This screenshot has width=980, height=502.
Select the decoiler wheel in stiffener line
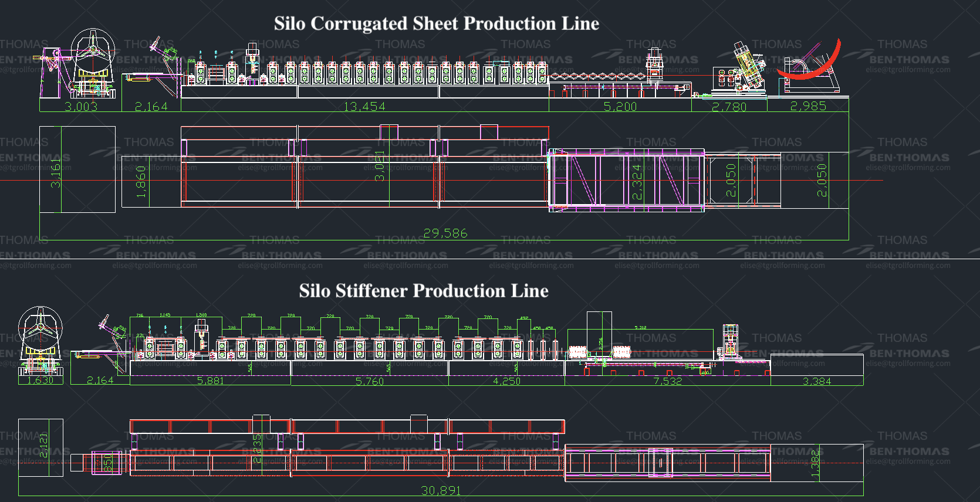(40, 328)
